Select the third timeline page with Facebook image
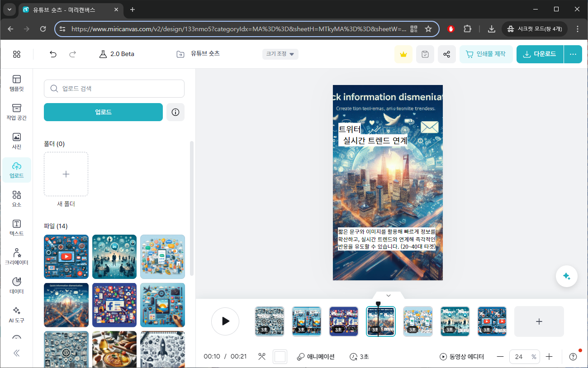Image resolution: width=588 pixels, height=368 pixels. (344, 321)
